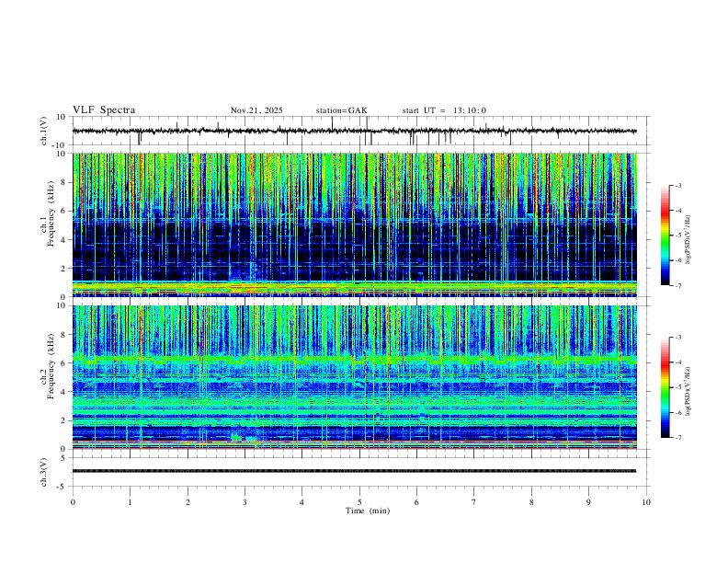
Task: Click the ch.1 spectrogram color bar
Action: tap(665, 236)
